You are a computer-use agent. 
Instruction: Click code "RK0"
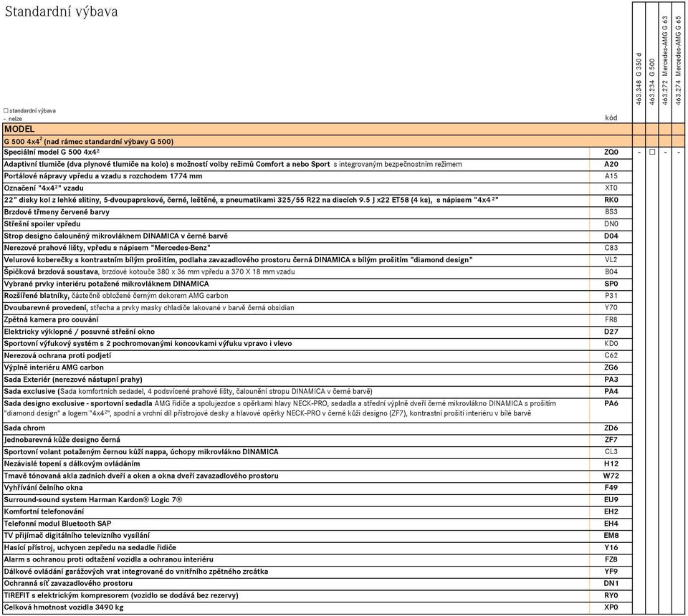tap(611, 200)
